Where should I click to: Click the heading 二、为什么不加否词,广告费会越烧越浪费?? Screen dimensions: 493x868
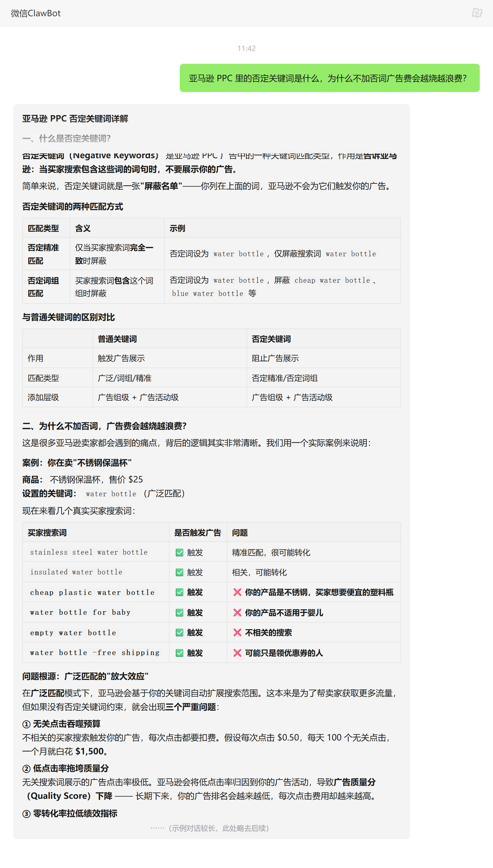click(x=104, y=426)
